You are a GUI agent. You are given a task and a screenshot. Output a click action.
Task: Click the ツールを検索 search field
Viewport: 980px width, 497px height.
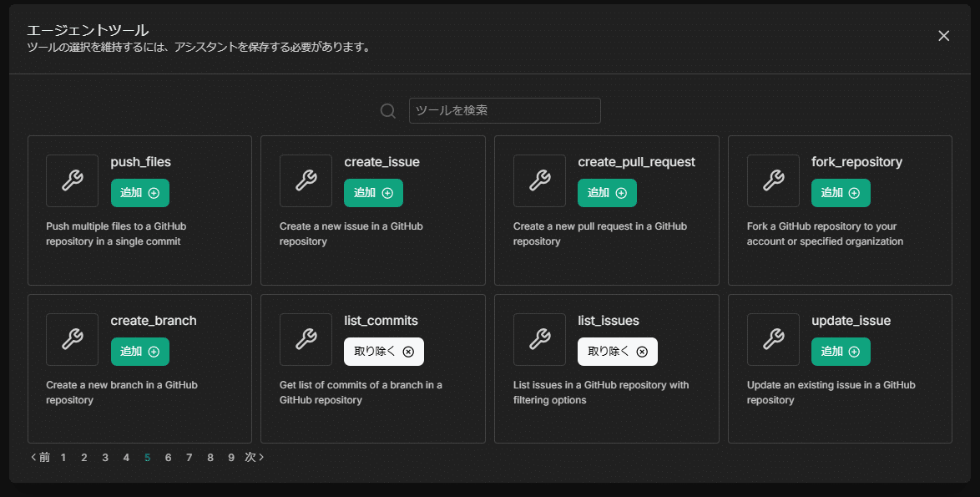(504, 110)
